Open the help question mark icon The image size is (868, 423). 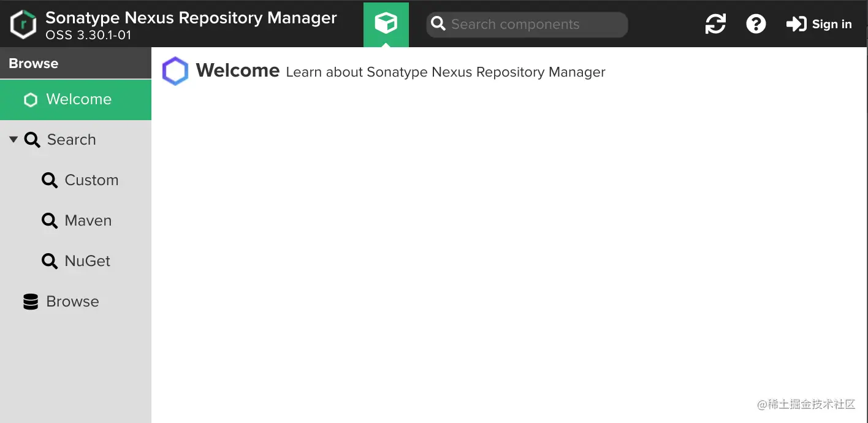coord(756,24)
